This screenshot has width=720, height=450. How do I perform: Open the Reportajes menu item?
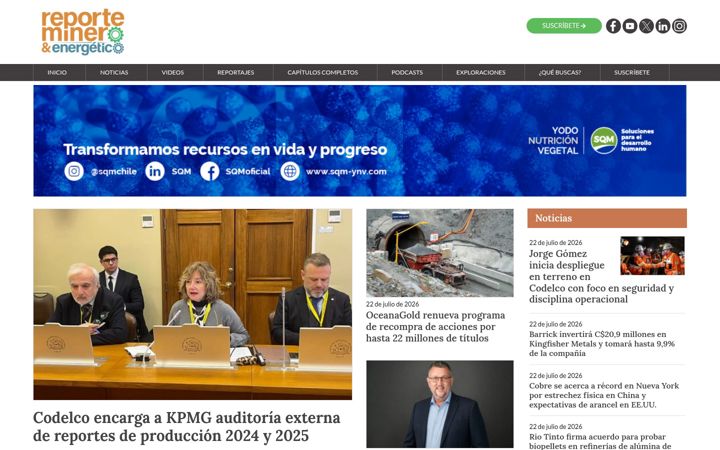[x=236, y=73]
